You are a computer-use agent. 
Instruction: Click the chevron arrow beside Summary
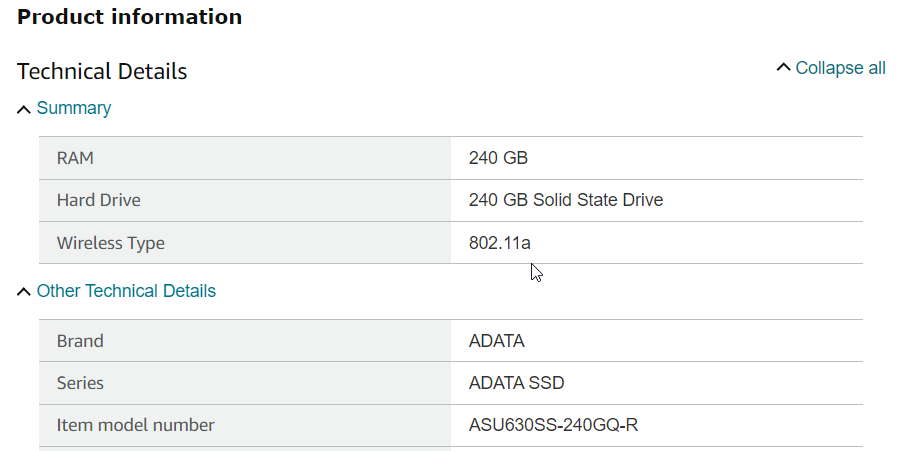[24, 109]
